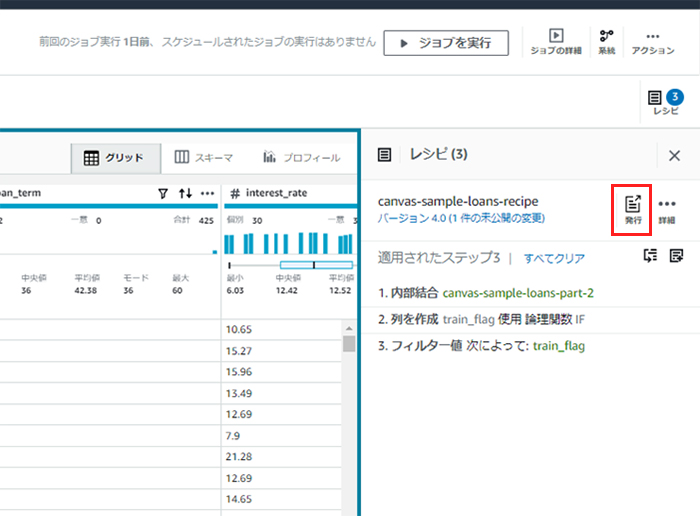Run the job with ジョブを実行 button
Image resolution: width=700 pixels, height=516 pixels.
[x=446, y=43]
